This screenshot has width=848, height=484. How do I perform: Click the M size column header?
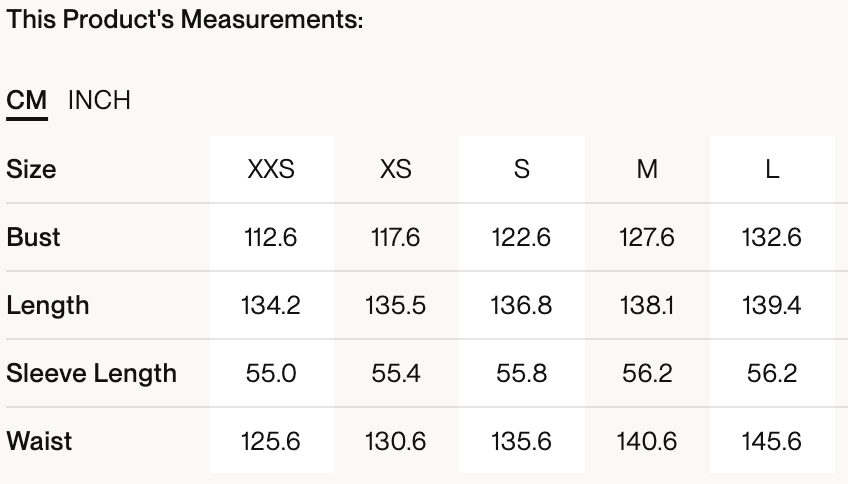(647, 169)
